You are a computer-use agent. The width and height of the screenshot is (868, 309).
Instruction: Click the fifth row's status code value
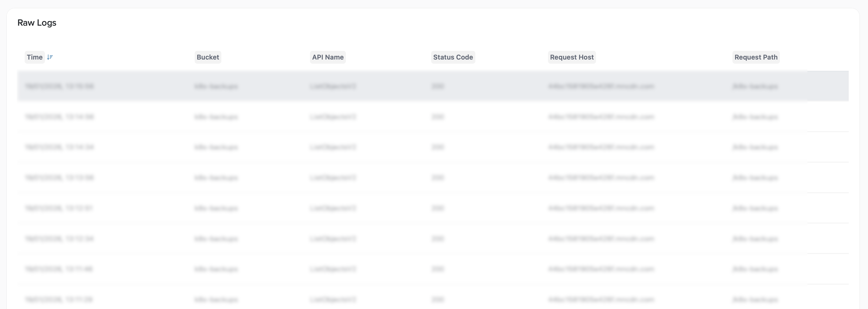(437, 208)
